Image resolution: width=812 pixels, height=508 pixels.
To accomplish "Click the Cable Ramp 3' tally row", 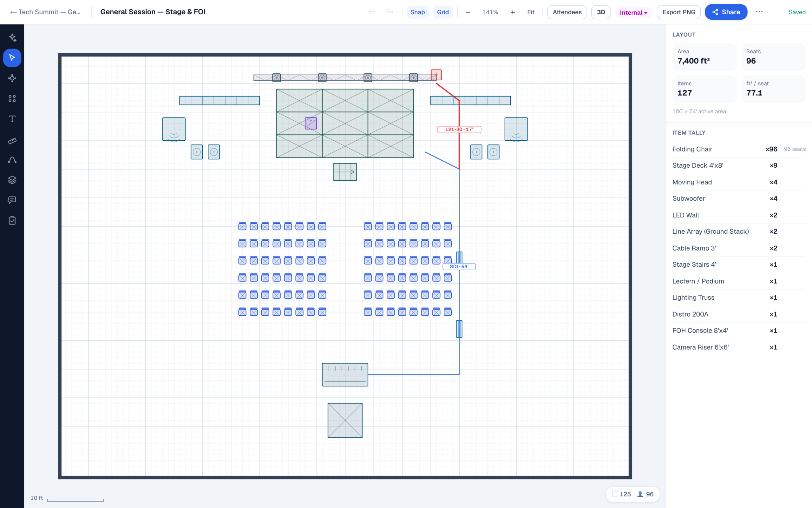I will 739,248.
